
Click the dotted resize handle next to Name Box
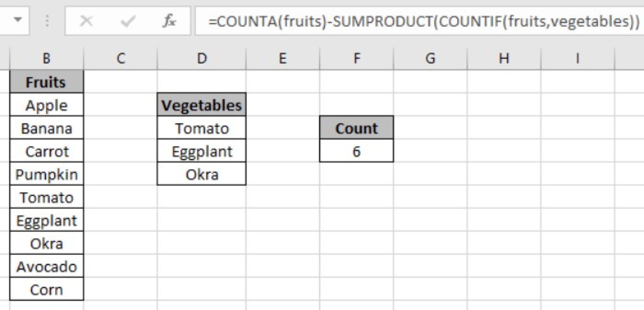point(47,21)
